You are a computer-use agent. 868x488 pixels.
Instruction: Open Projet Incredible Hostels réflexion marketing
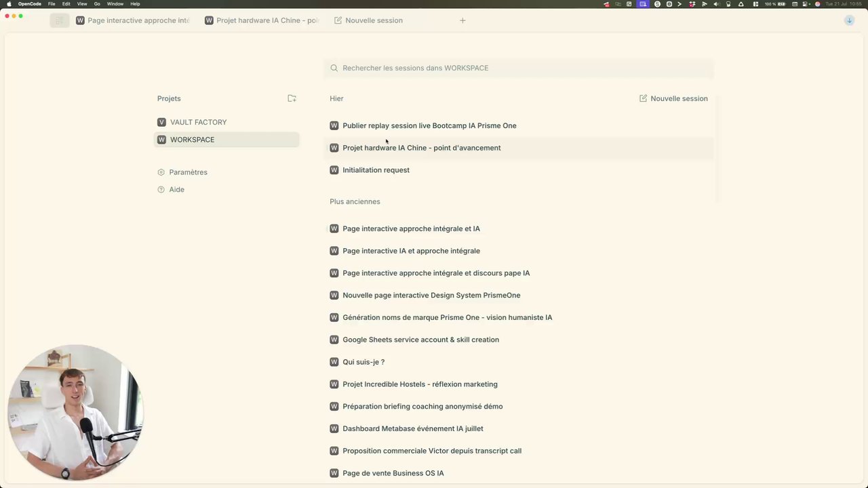(519, 384)
